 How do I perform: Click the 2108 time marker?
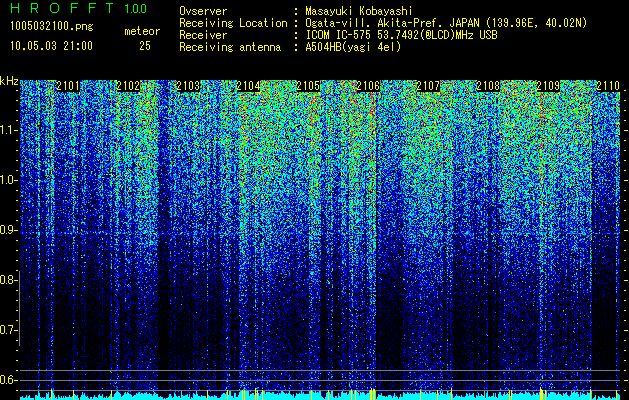pyautogui.click(x=488, y=86)
